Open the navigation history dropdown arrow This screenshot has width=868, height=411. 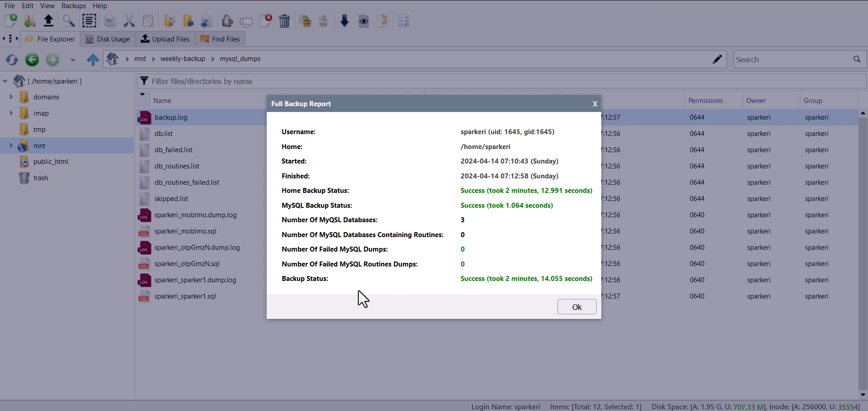coord(72,60)
